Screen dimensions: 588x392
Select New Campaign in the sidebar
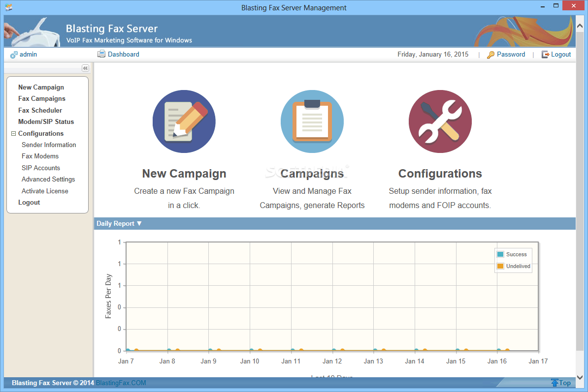click(41, 87)
